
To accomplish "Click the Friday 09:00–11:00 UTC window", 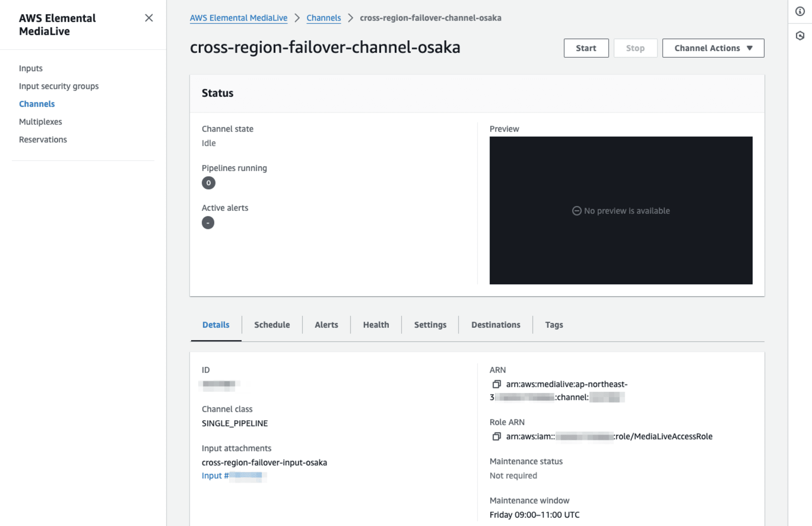I will 534,515.
